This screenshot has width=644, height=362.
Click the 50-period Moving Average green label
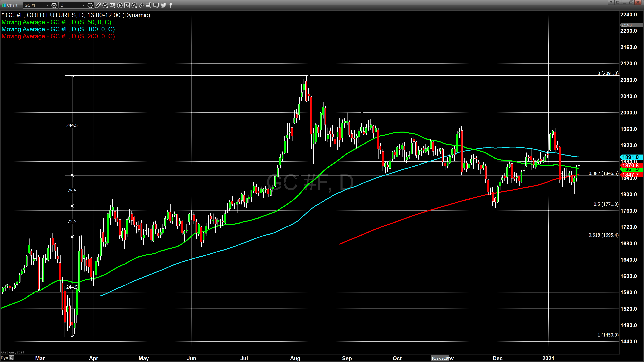tap(56, 22)
